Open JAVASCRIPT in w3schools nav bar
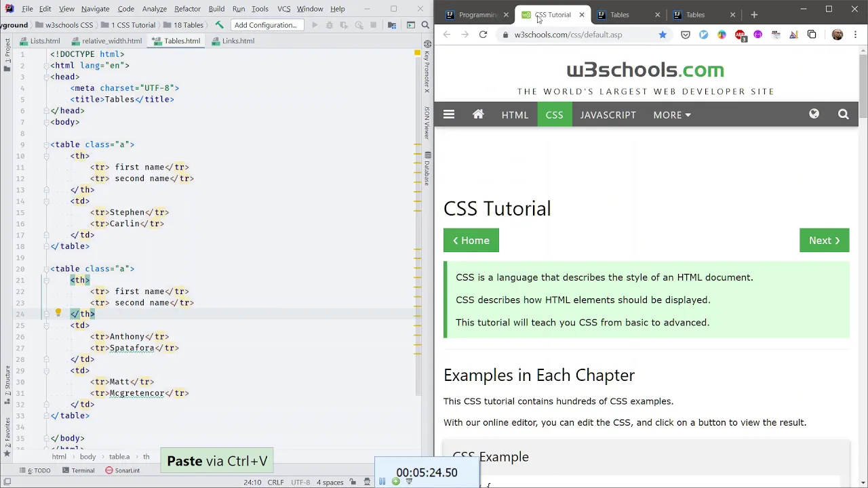The width and height of the screenshot is (868, 488). click(608, 115)
